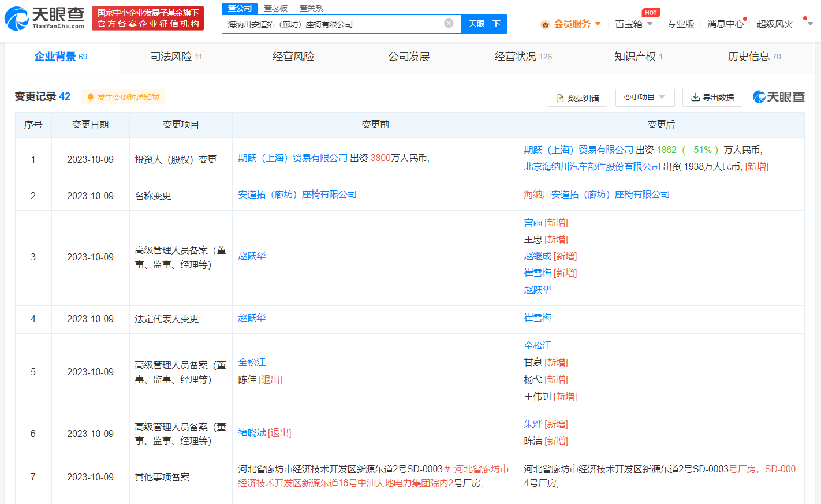Screen dimensions: 821x504
Task: Open the �James 宣雨 person link
Action: (533, 223)
